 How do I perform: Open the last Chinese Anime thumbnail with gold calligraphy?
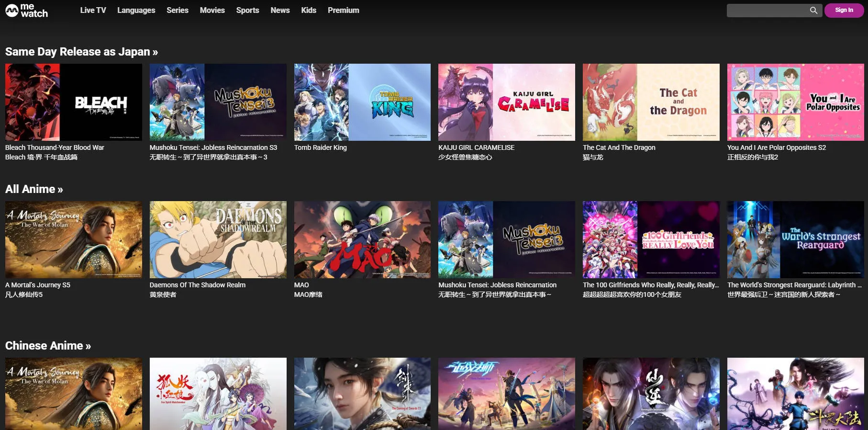click(x=796, y=394)
